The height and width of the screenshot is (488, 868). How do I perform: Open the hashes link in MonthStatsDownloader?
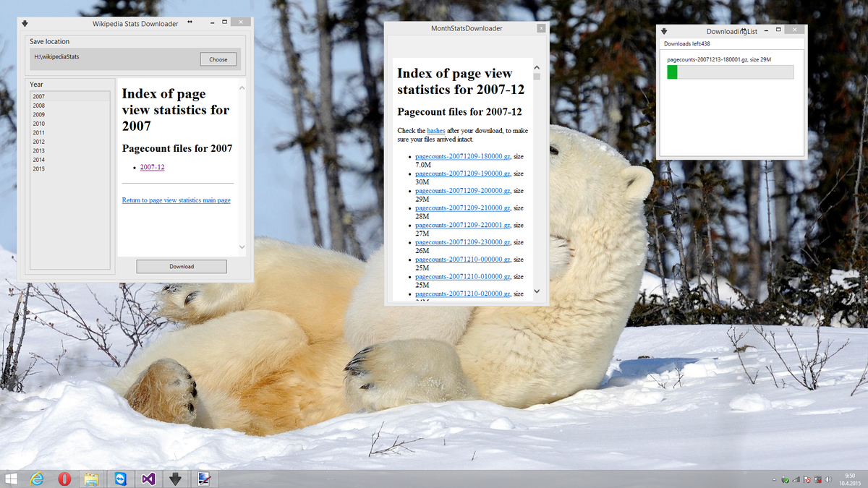[x=436, y=131]
